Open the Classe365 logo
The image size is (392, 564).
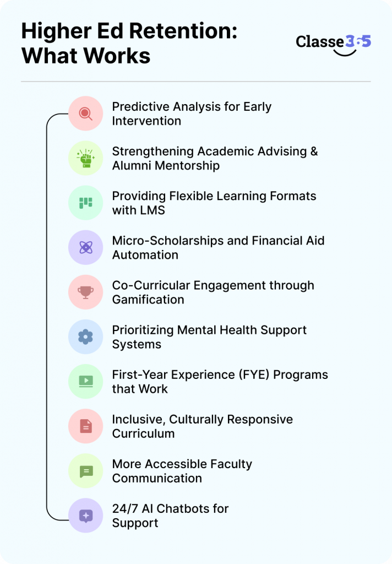[x=334, y=45]
